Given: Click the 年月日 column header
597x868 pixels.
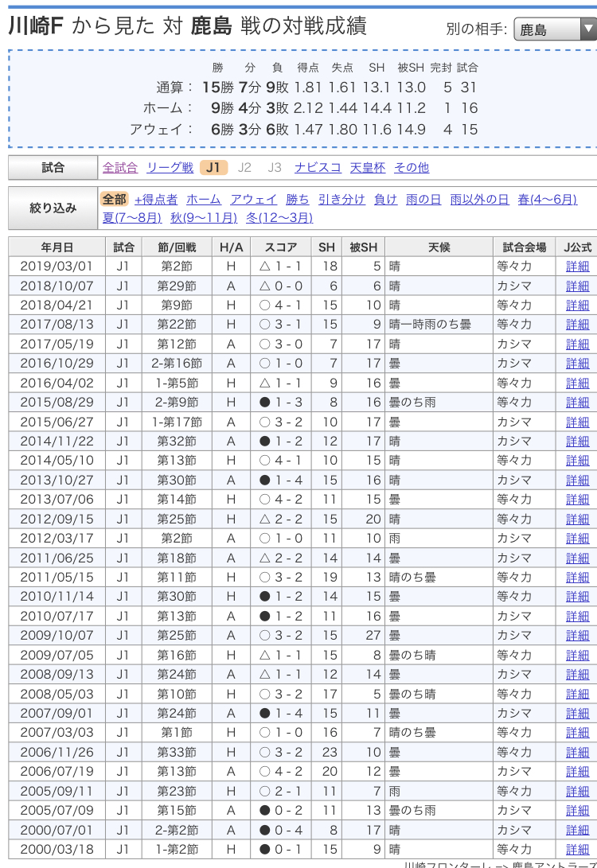Looking at the screenshot, I should (x=57, y=247).
